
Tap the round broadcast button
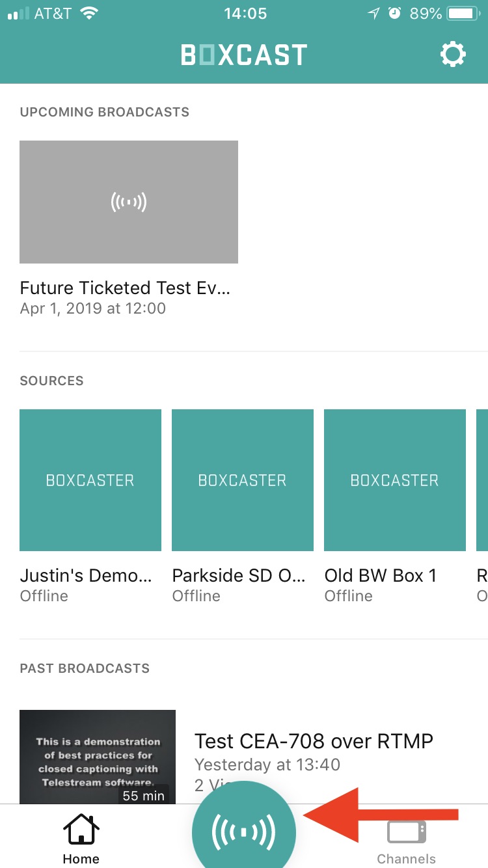pos(244,832)
